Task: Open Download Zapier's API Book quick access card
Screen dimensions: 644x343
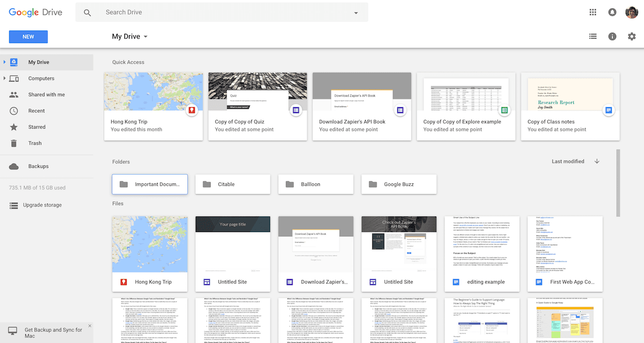Action: [362, 107]
